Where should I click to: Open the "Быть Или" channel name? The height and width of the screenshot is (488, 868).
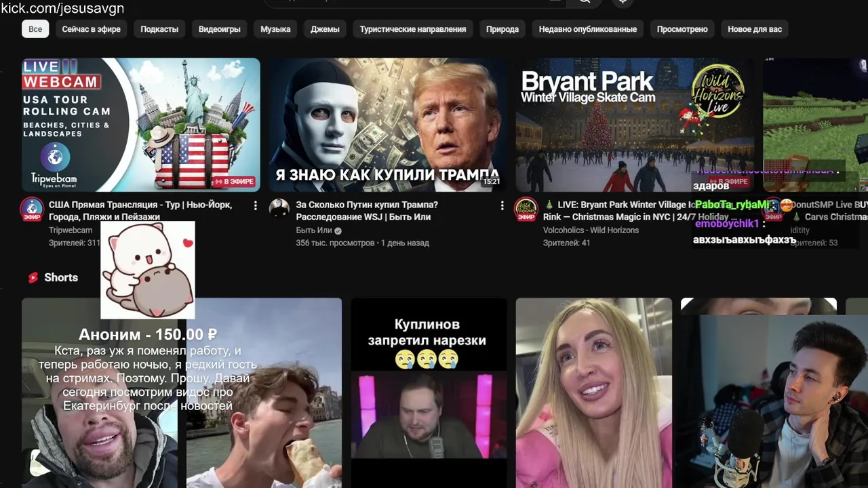coord(314,230)
